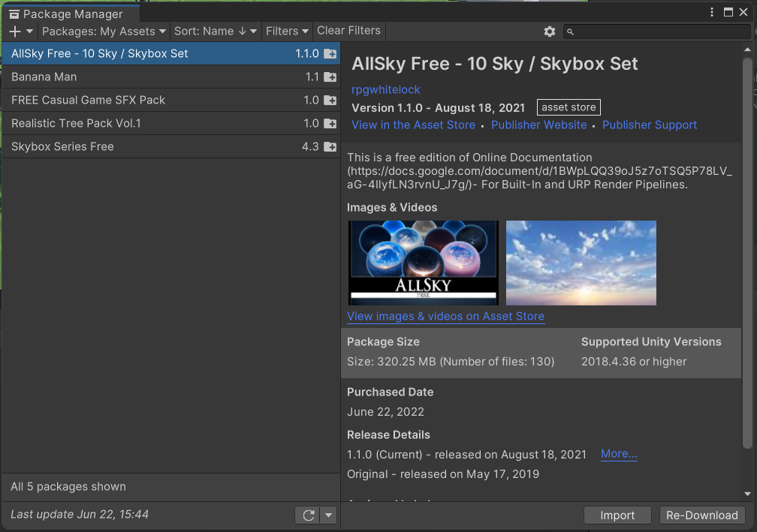Screen dimensions: 757x532
Task: Click the Import button
Action: coord(617,515)
